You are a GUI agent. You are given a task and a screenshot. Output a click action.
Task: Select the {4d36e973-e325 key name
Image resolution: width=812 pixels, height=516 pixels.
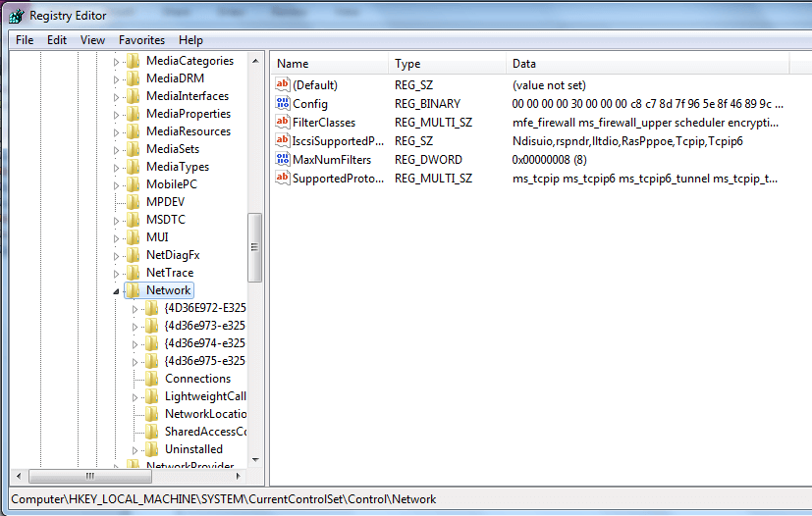pos(204,326)
